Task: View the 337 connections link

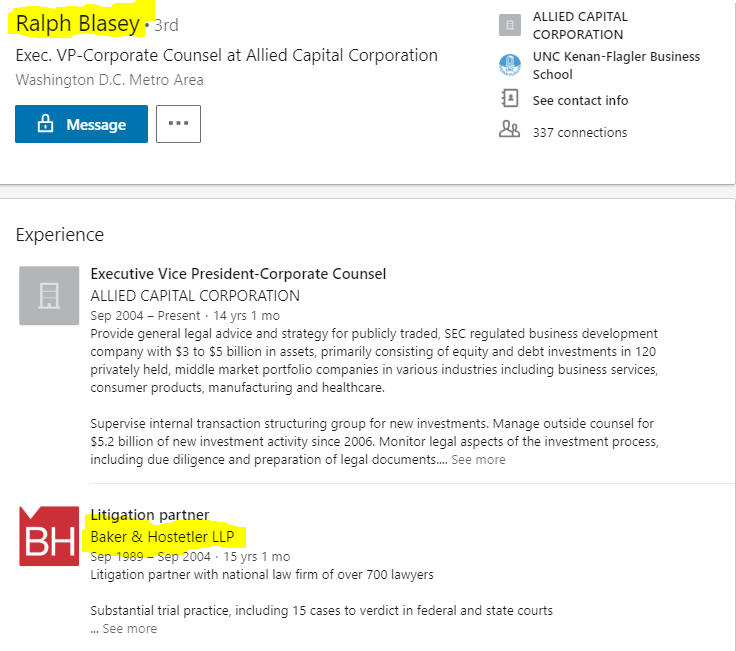Action: coord(580,132)
